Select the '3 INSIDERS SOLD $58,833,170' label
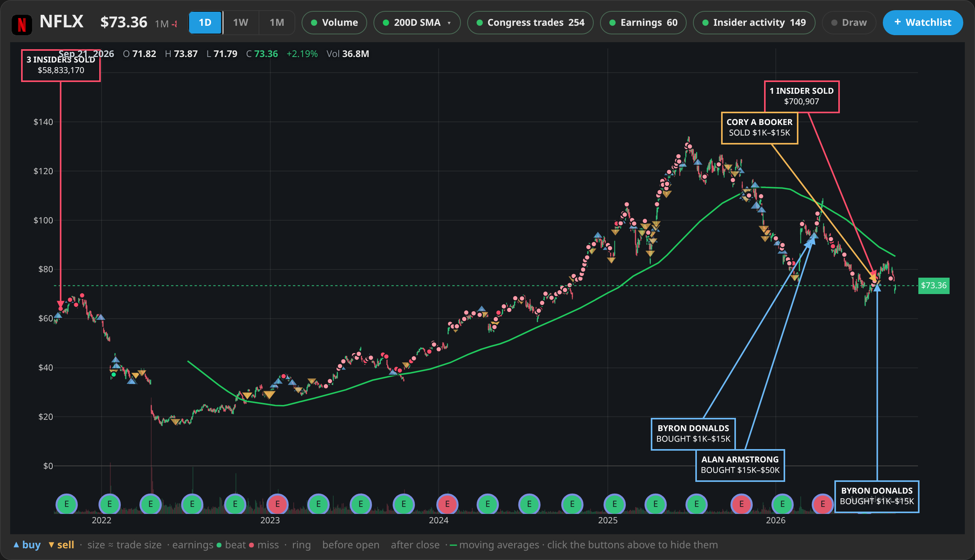The image size is (975, 560). tap(61, 65)
